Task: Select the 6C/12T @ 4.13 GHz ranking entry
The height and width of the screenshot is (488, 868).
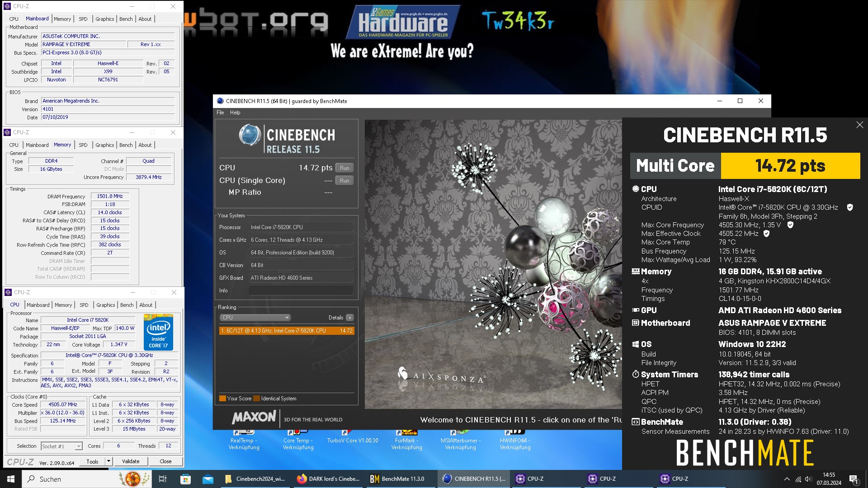Action: coord(287,331)
